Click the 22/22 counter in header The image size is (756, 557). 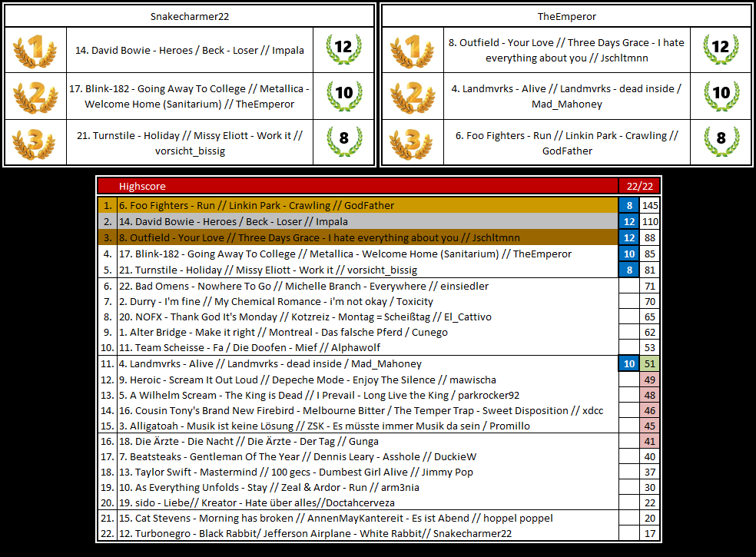640,186
